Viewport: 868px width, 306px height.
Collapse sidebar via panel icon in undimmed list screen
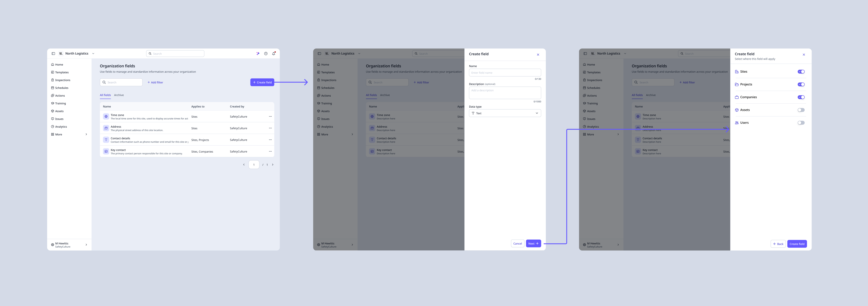coord(53,54)
